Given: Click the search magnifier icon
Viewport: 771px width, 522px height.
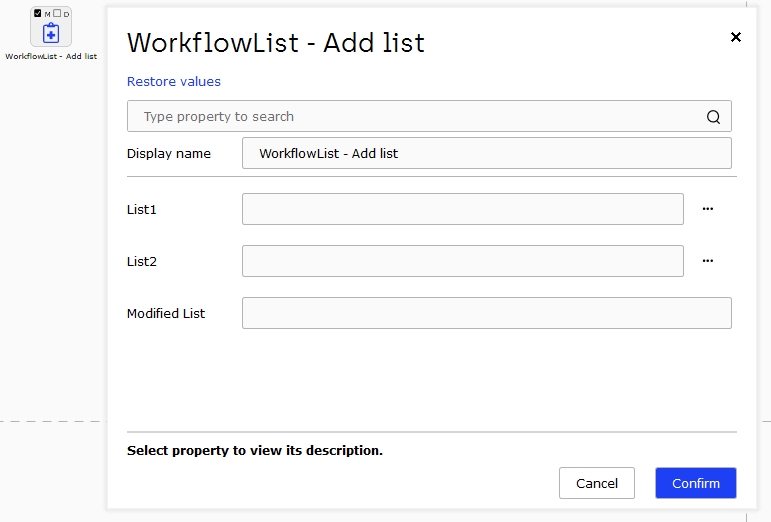Looking at the screenshot, I should pos(713,116).
